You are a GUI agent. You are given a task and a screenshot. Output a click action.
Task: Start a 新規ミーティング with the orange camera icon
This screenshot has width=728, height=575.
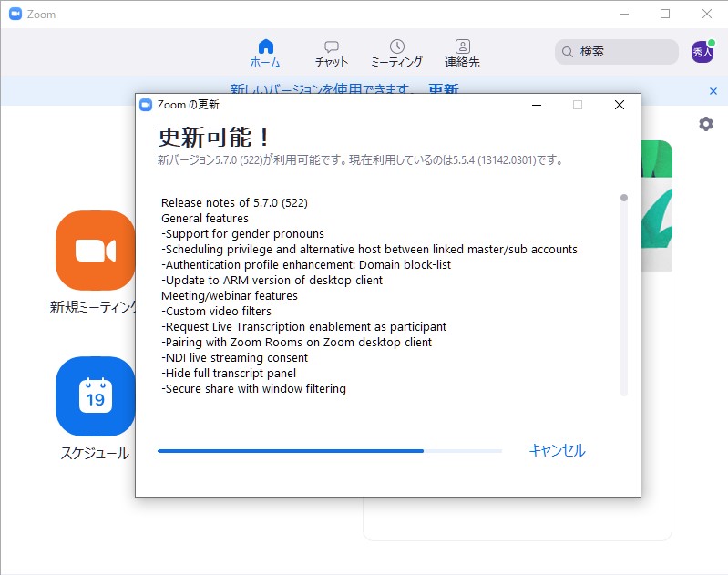[95, 251]
